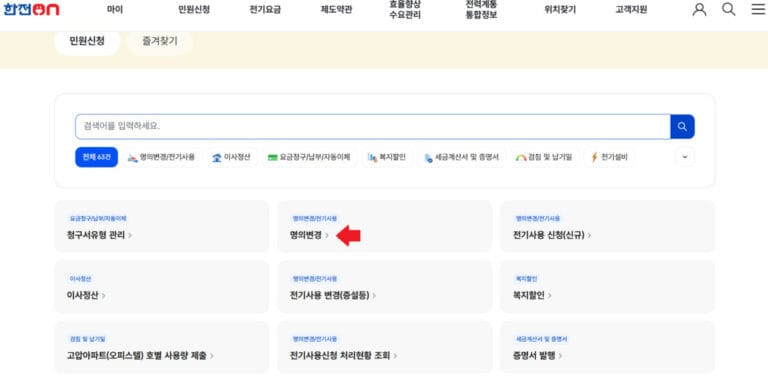Switch to the 즐겨찾기 tab
Screen dimensions: 768x386
(x=160, y=41)
